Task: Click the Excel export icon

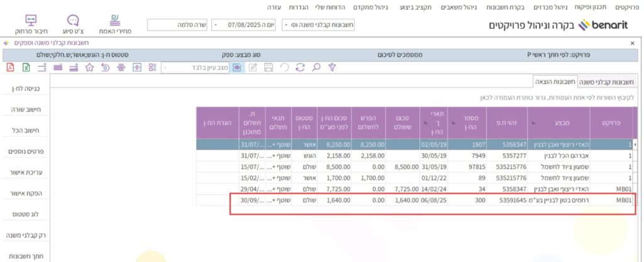Action: point(26,67)
